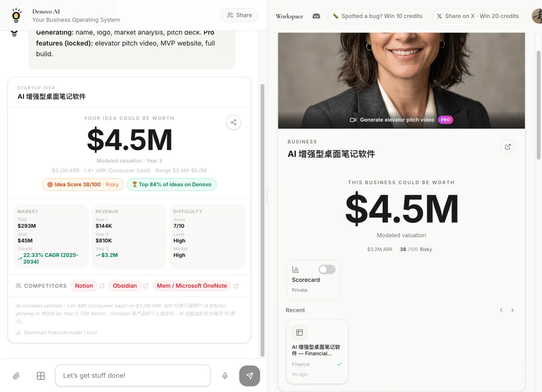This screenshot has width=542, height=392.
Task: Click the 38/100 Risky label in workspace
Action: coord(416,249)
